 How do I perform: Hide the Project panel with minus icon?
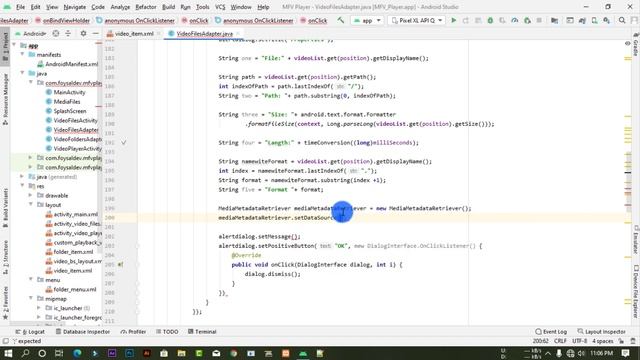point(96,33)
